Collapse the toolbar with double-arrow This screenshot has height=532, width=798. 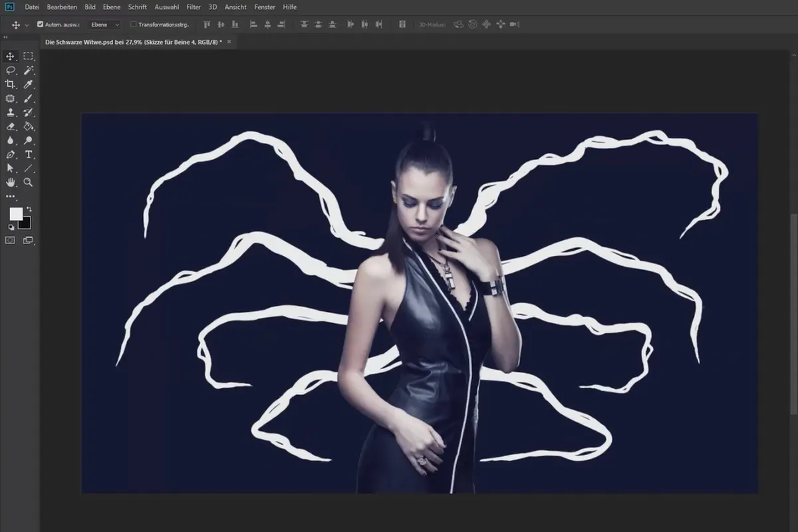tap(6, 38)
